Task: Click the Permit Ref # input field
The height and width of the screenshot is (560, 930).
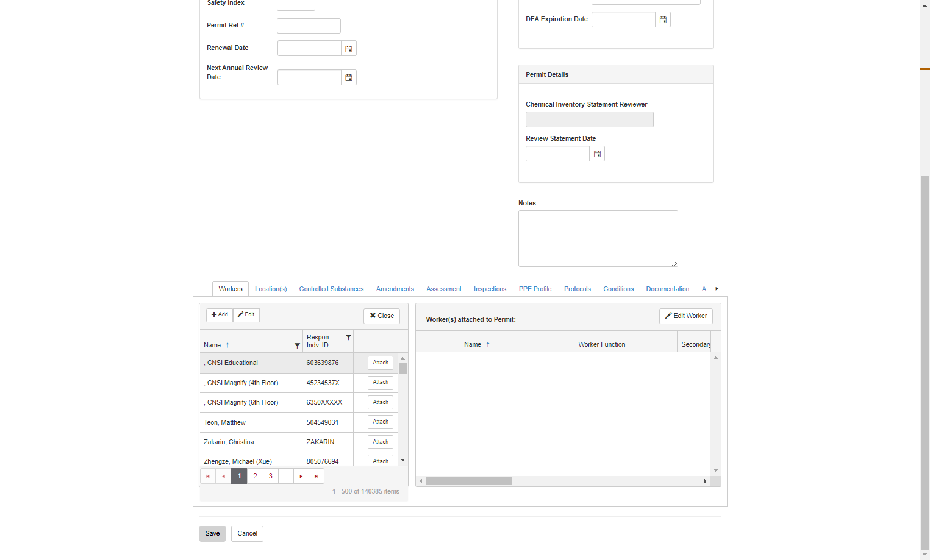Action: coord(309,26)
